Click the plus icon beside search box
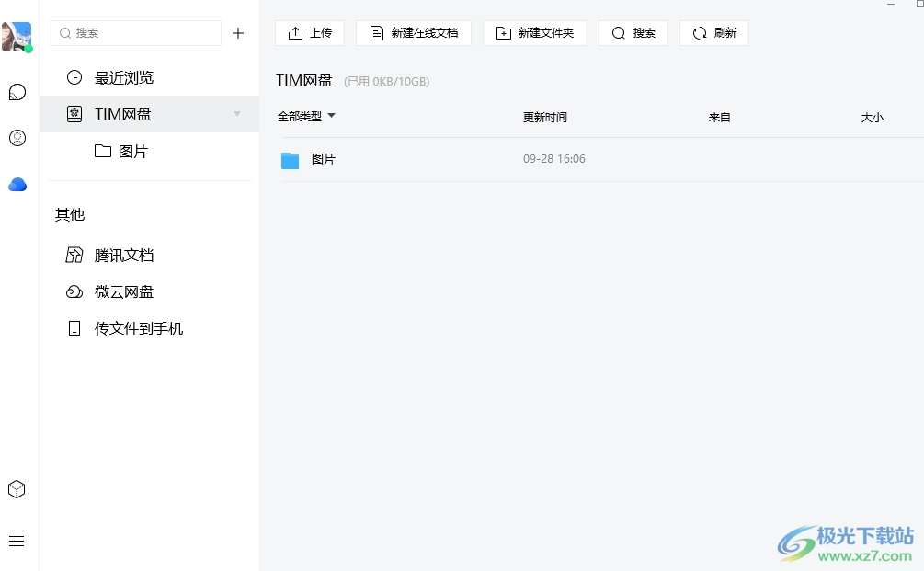Image resolution: width=924 pixels, height=571 pixels. (x=238, y=33)
